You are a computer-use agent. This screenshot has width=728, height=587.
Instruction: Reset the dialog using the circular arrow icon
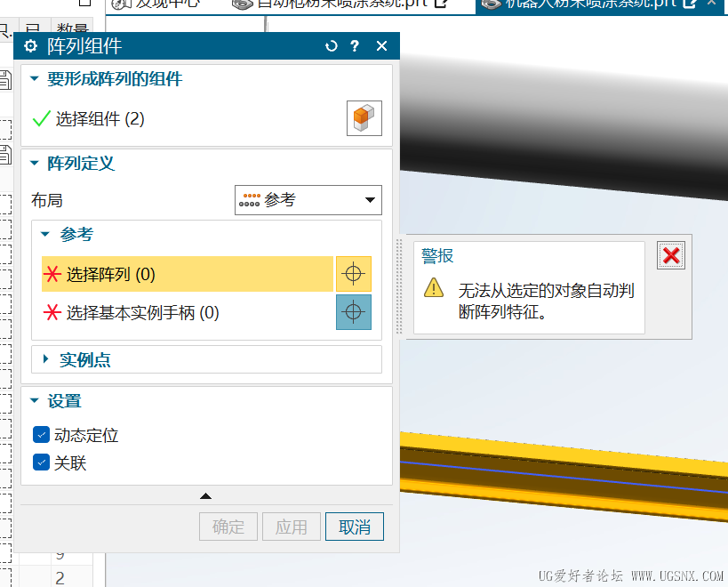point(331,45)
